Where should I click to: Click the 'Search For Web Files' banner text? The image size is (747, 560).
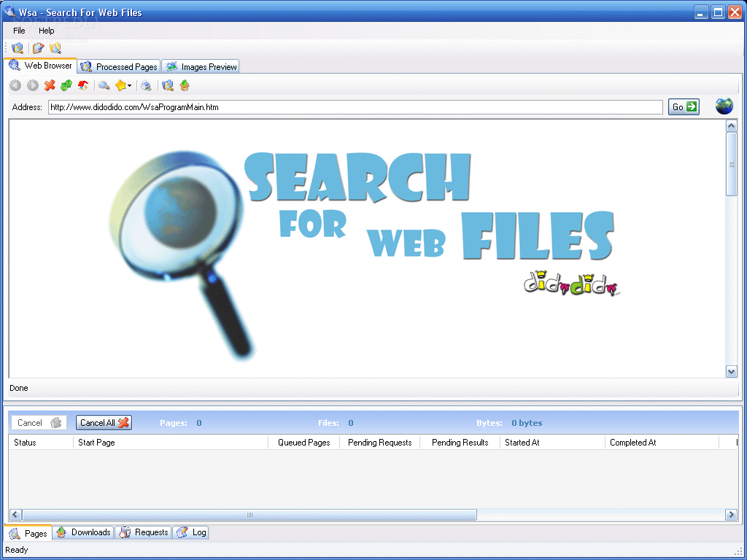429,206
